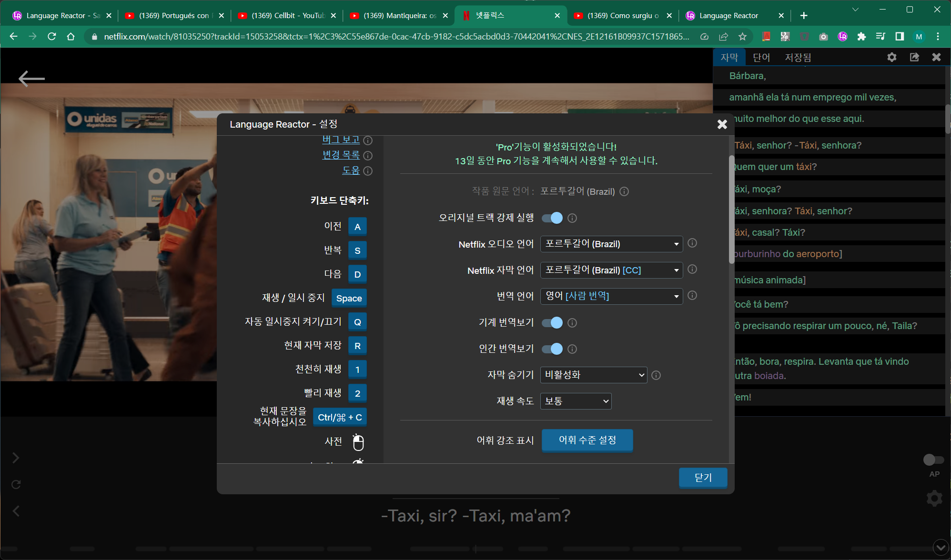Click 어휘 수준 설정 button
Screen dimensions: 951x560
click(x=587, y=440)
